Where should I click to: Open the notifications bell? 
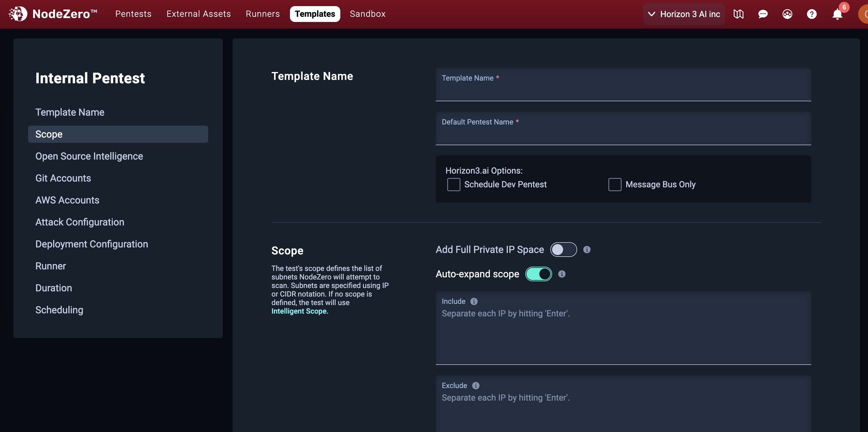(x=837, y=14)
